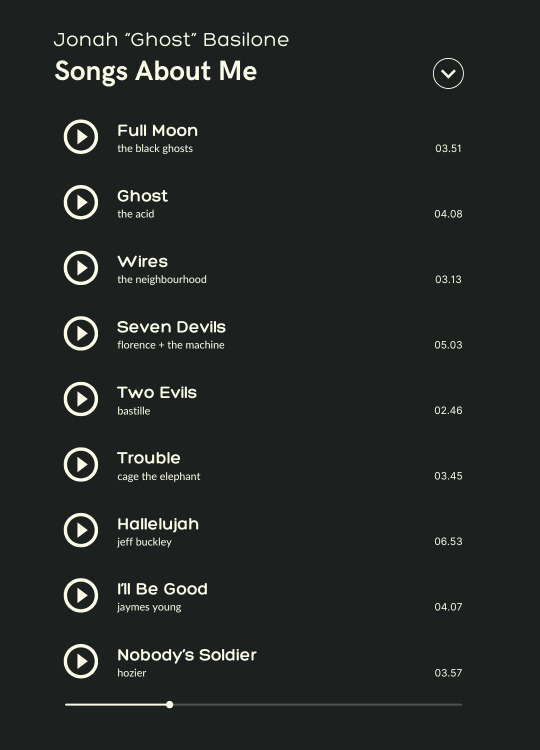Play I'll Be Good track
The width and height of the screenshot is (540, 750).
pos(81,596)
